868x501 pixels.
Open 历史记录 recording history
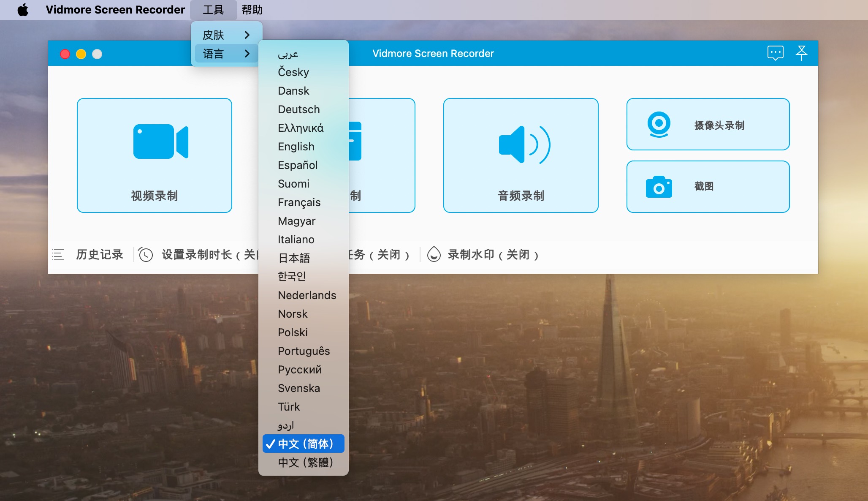100,255
